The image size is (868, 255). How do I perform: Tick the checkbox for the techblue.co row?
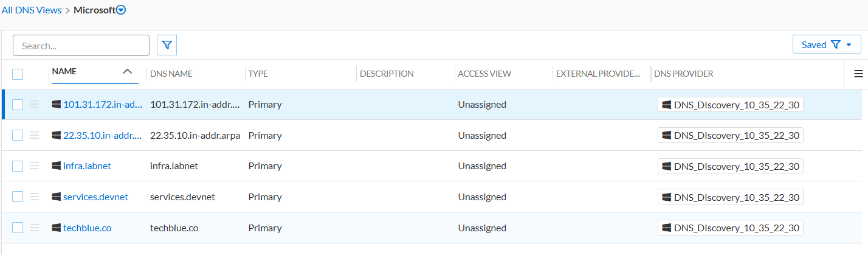[18, 228]
